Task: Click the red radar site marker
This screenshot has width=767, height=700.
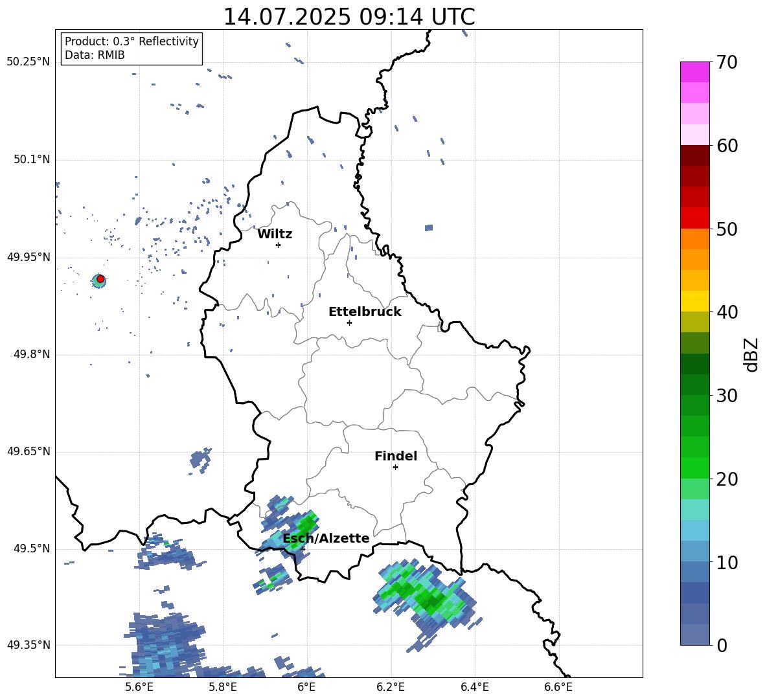Action: pos(100,279)
